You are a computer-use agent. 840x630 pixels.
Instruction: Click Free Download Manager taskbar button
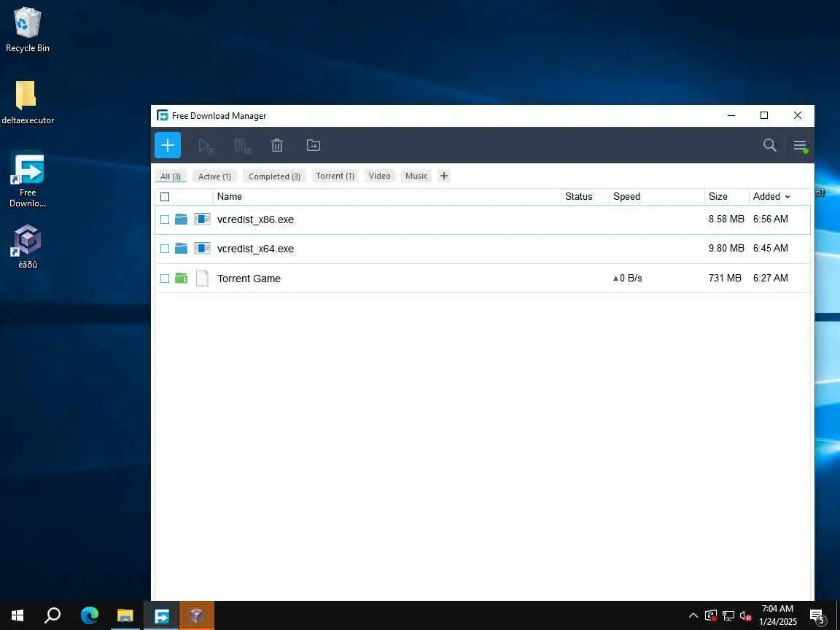click(161, 615)
